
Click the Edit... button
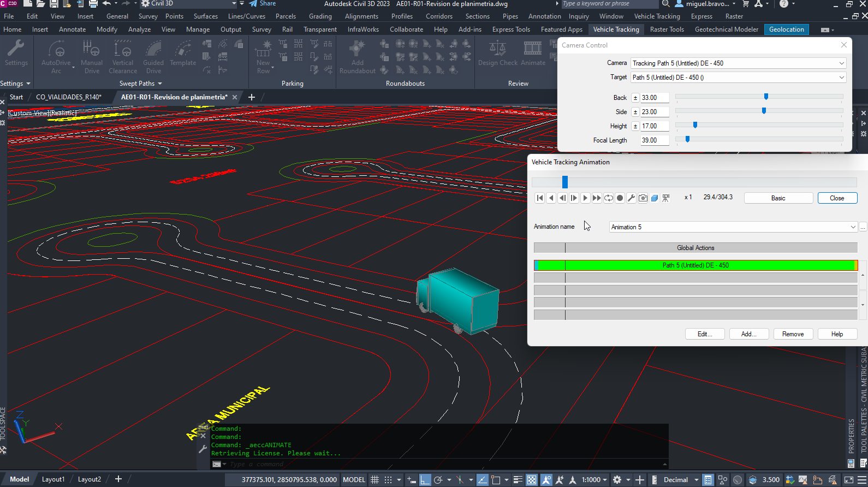[705, 334]
